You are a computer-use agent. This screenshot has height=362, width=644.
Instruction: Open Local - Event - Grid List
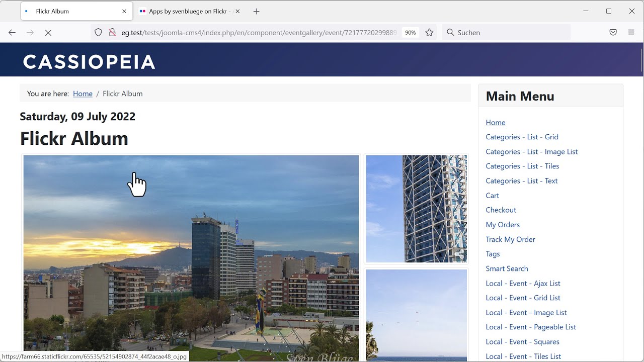click(x=523, y=298)
